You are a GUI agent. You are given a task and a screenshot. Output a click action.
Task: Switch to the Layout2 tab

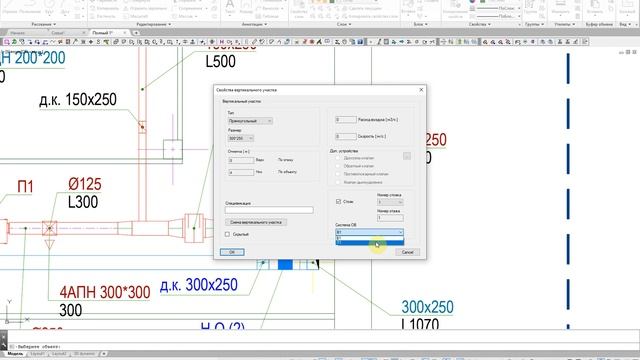pyautogui.click(x=58, y=353)
